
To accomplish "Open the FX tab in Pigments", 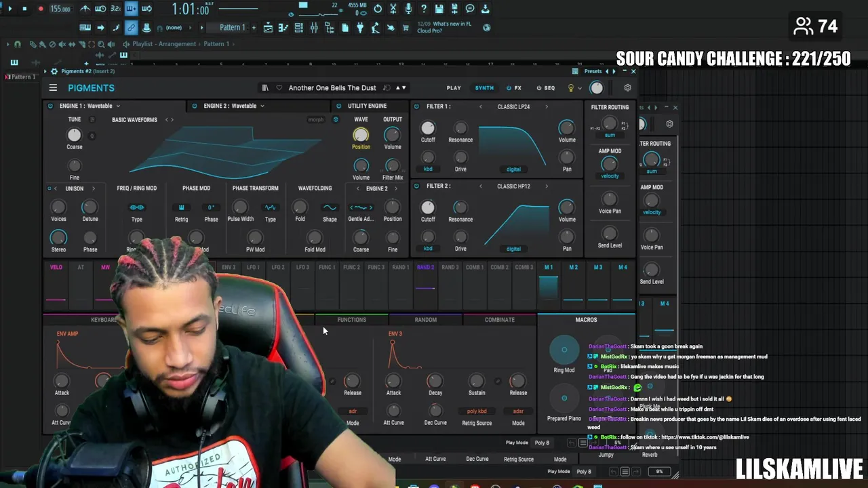I will coord(514,88).
